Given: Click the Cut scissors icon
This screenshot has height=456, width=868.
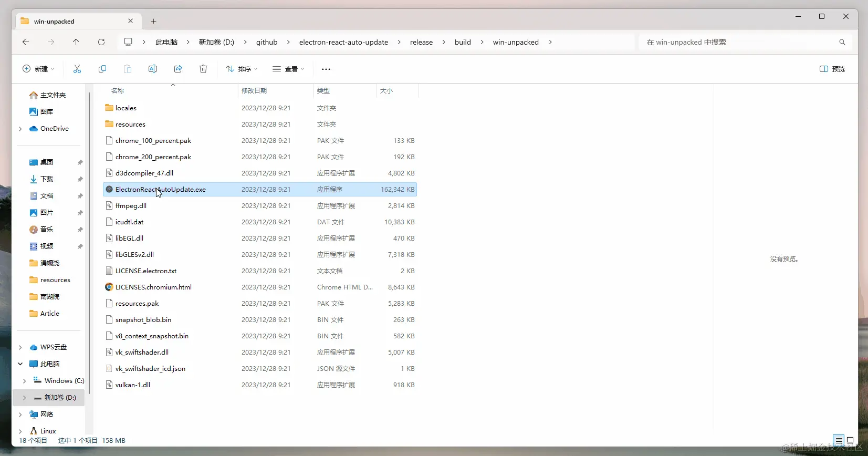Looking at the screenshot, I should click(x=77, y=69).
